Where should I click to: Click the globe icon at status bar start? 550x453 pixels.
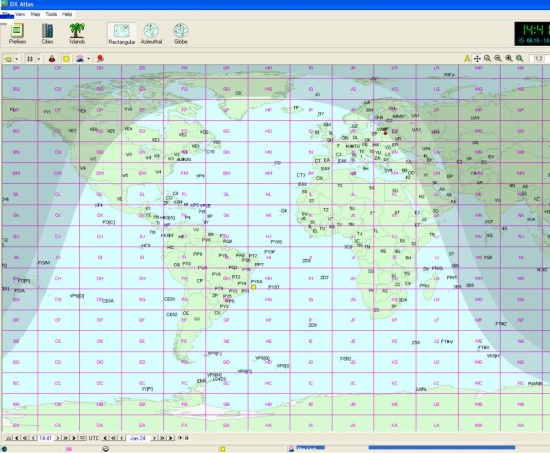(4, 449)
